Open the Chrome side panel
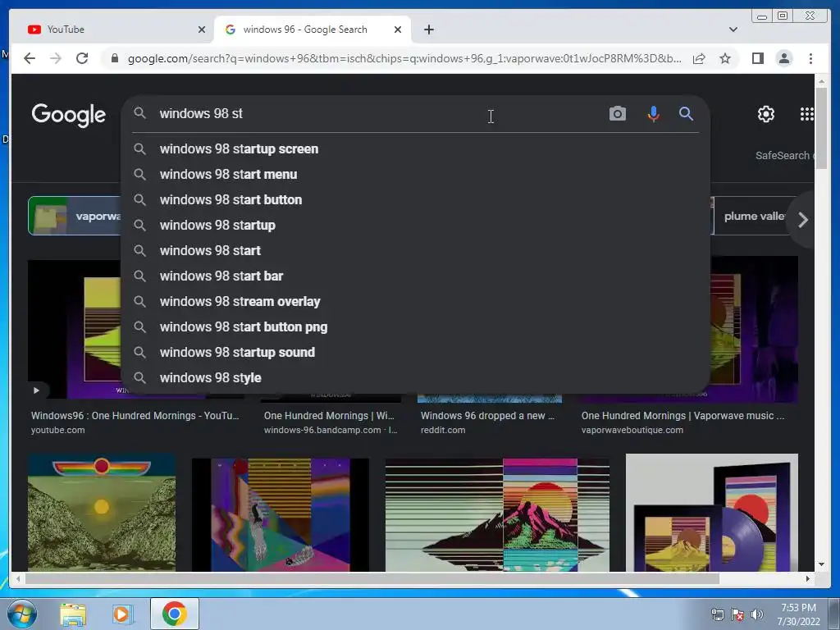The width and height of the screenshot is (840, 630). click(757, 58)
